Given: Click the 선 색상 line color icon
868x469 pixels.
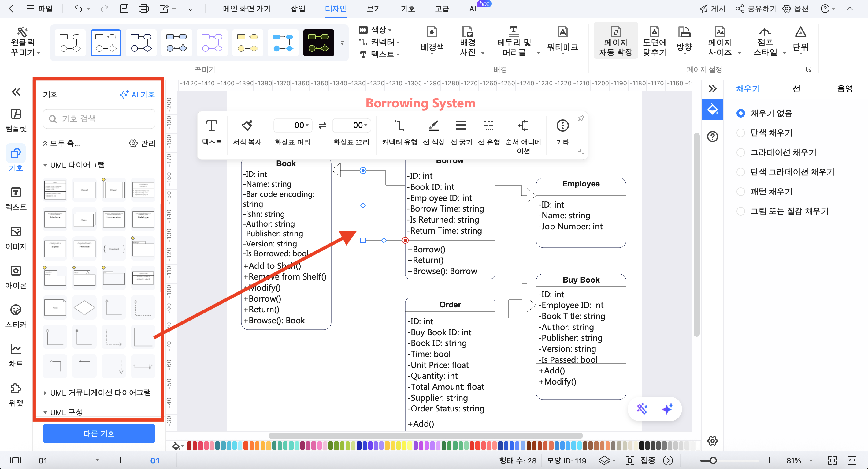Looking at the screenshot, I should [433, 126].
